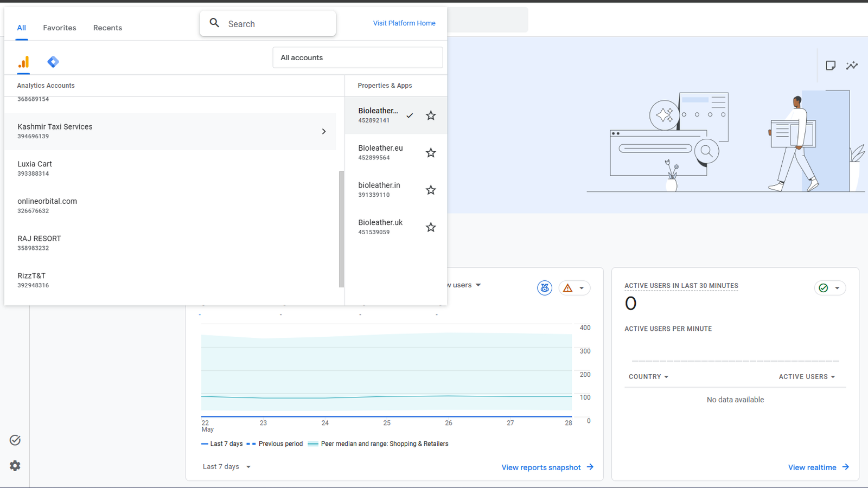The height and width of the screenshot is (488, 868).
Task: Open the All accounts filter box
Action: [358, 57]
